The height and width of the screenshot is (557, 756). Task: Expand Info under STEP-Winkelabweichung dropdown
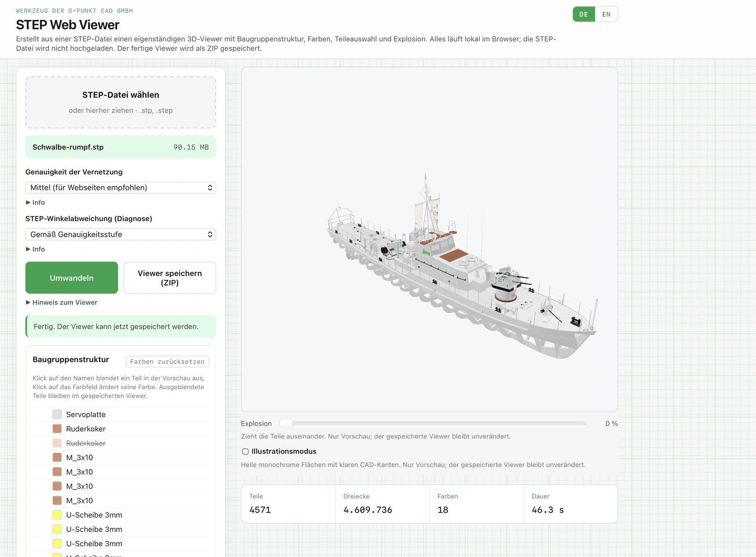(35, 249)
